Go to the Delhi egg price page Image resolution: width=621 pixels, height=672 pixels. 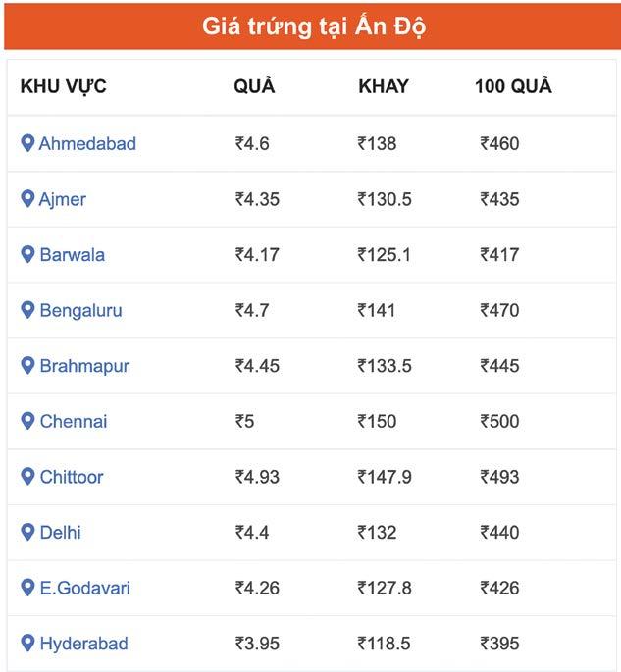click(x=61, y=534)
